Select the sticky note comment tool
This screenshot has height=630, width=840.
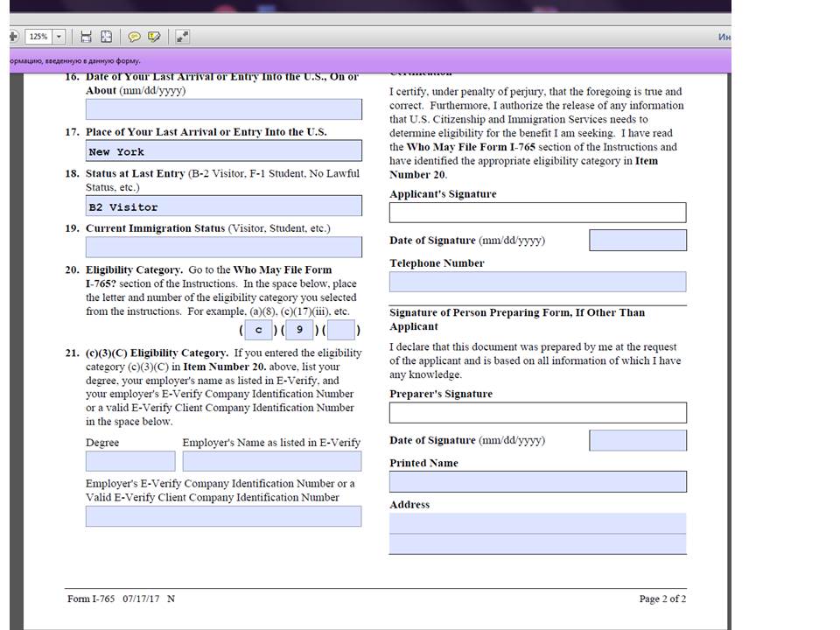click(135, 37)
